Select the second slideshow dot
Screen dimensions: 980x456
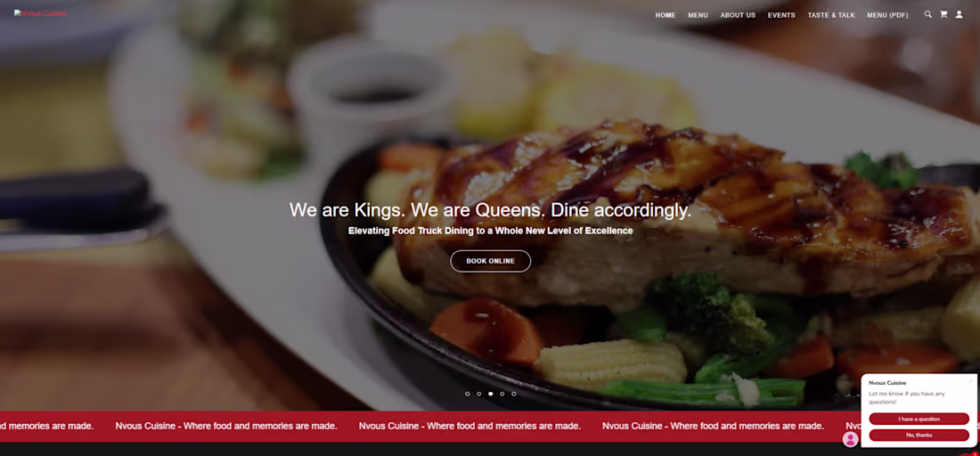(x=478, y=394)
